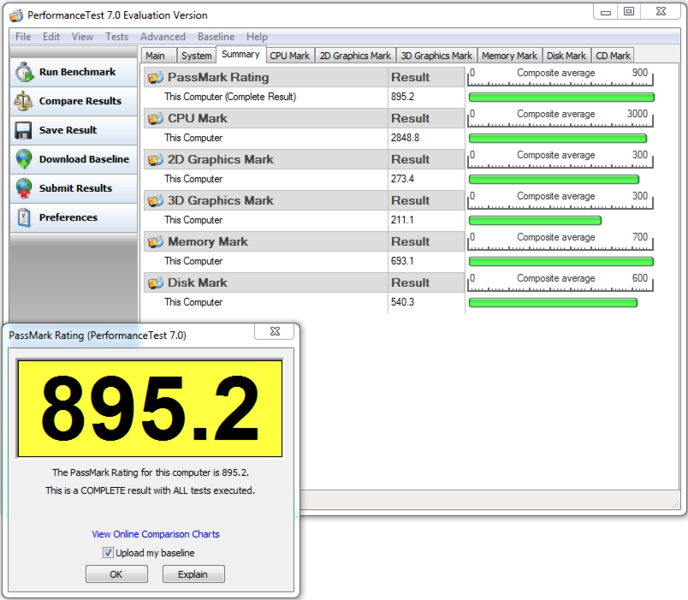Click the 3D Graphics Mark section header text
Image resolution: width=688 pixels, height=600 pixels.
tap(221, 201)
